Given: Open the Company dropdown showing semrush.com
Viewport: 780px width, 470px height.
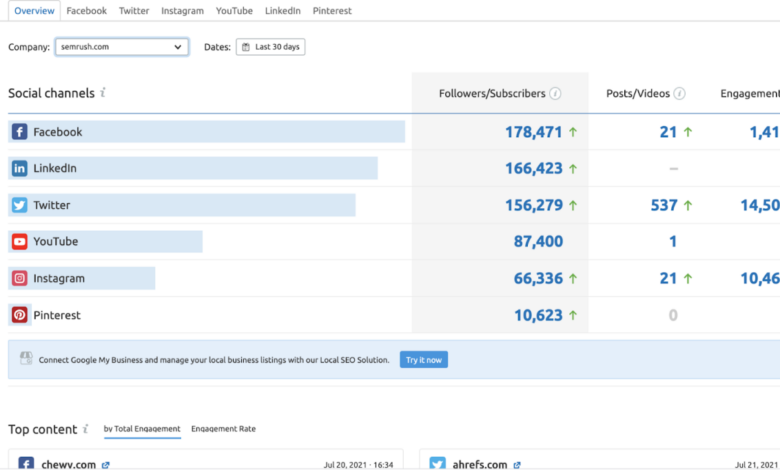Looking at the screenshot, I should [121, 47].
